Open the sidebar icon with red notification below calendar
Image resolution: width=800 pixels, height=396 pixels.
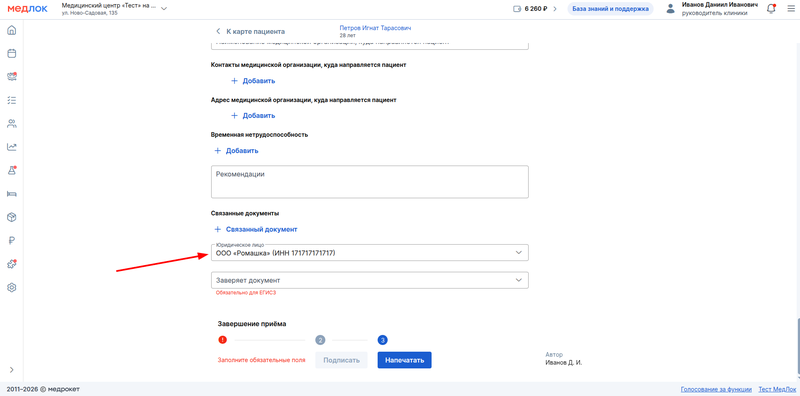click(12, 77)
